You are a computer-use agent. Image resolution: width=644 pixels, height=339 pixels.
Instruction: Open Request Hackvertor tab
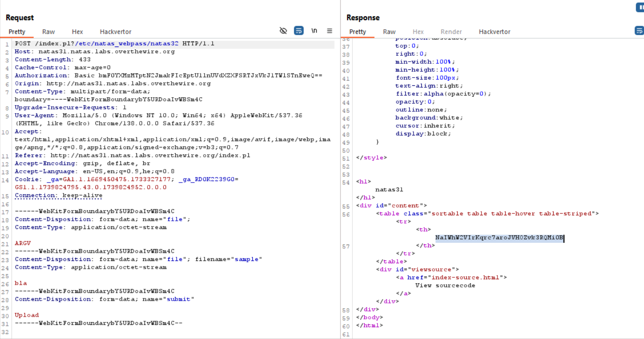[115, 31]
